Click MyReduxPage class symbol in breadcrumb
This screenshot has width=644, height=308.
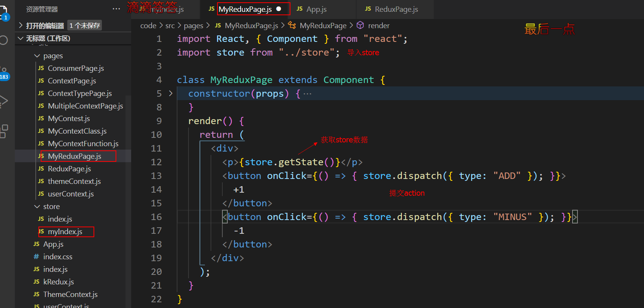(323, 26)
